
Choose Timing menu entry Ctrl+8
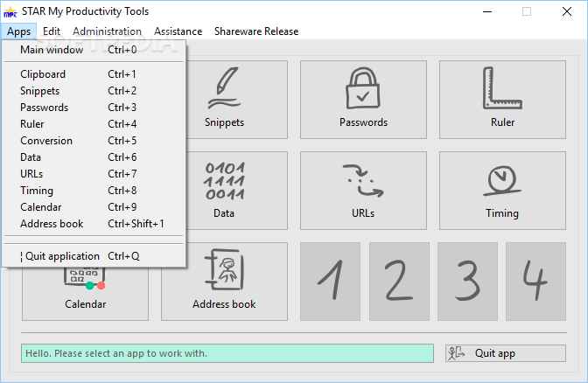click(94, 191)
